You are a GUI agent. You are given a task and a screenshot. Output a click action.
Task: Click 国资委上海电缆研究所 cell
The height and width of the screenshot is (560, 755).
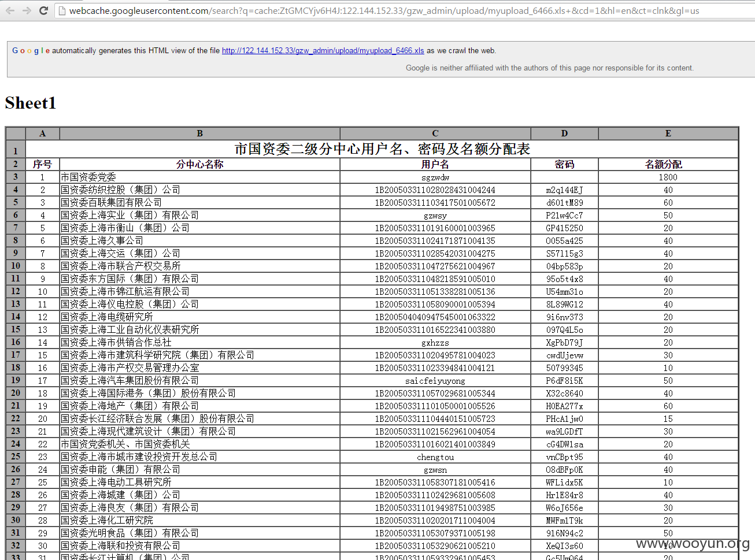click(199, 317)
